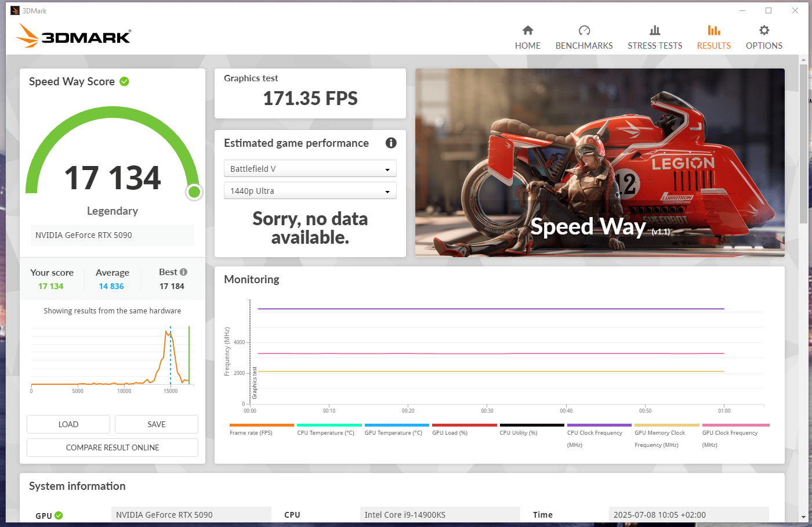Open the 1440p Ultra resolution dropdown
The width and height of the screenshot is (812, 527).
[310, 190]
